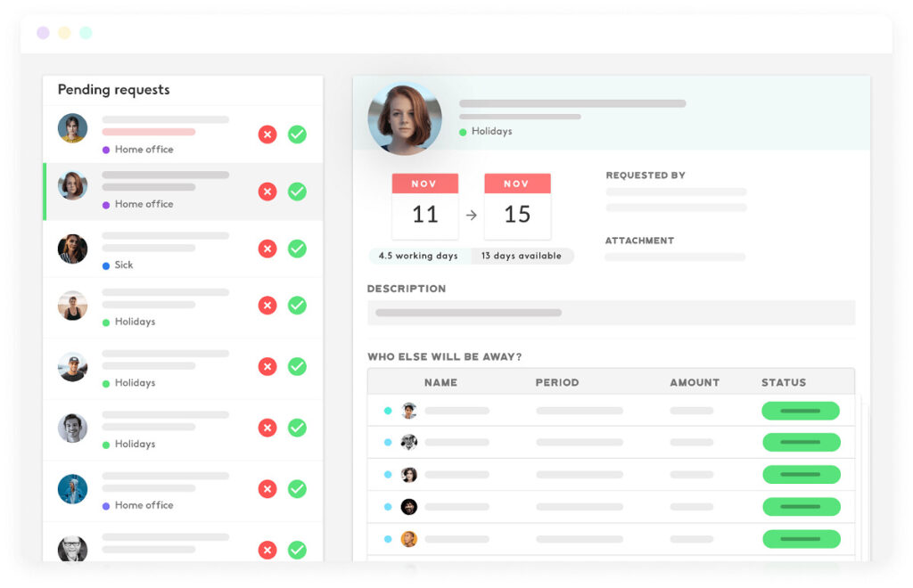Toggle the status pill on the last visible row
The height and width of the screenshot is (588, 913).
point(800,539)
